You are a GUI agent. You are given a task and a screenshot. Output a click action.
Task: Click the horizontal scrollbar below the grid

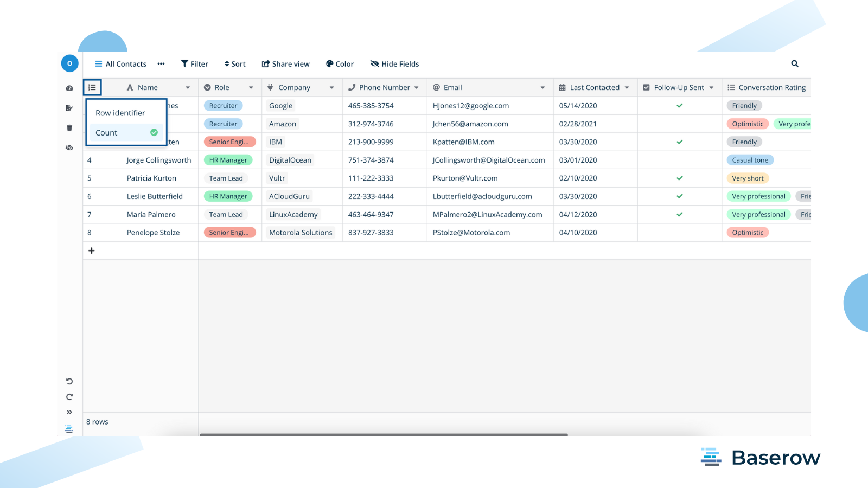(384, 435)
